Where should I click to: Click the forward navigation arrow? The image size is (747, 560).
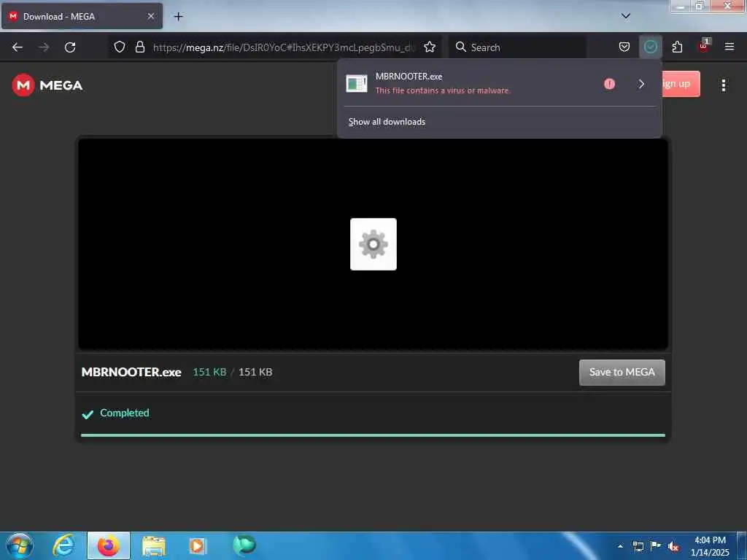[44, 47]
